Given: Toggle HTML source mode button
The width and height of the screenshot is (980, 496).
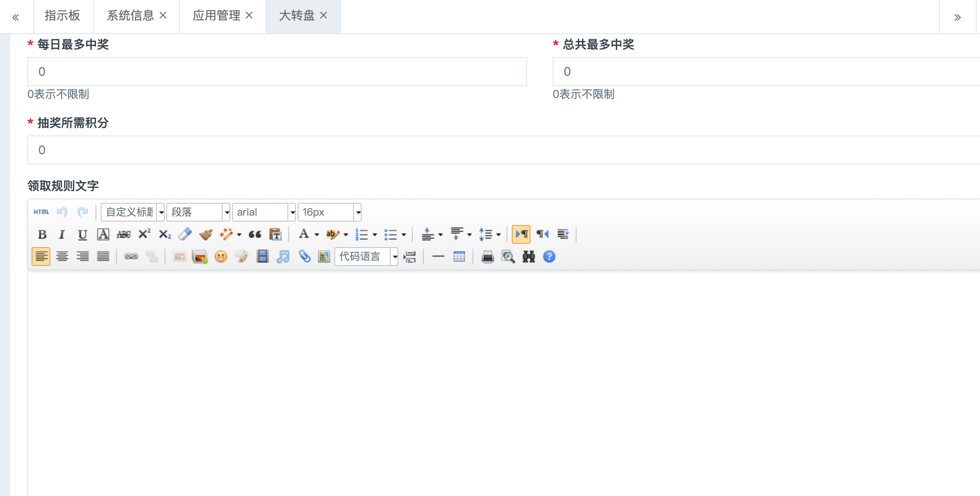Looking at the screenshot, I should click(x=41, y=212).
